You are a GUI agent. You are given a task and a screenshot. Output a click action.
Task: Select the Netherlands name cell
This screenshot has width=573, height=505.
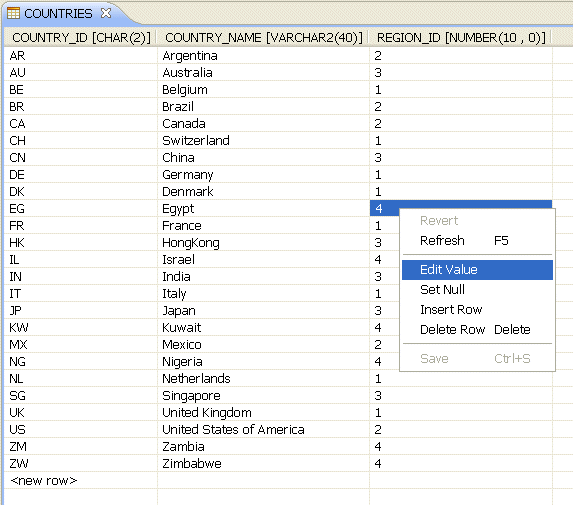coord(263,379)
